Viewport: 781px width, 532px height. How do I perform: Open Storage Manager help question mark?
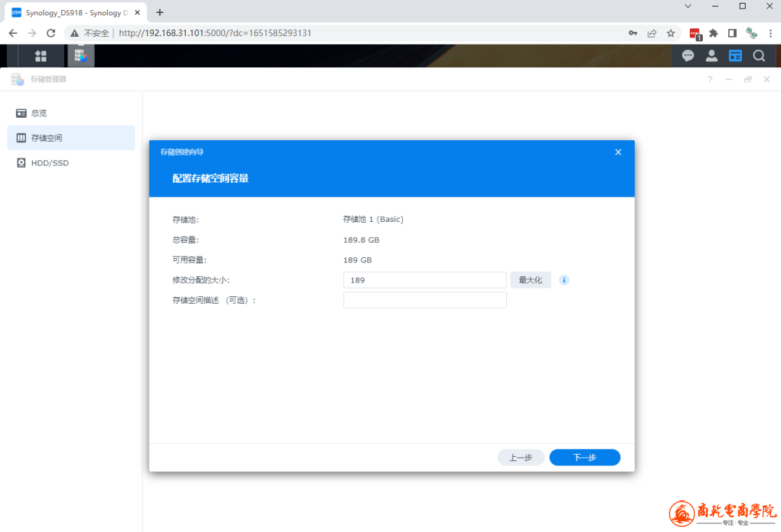pos(709,80)
